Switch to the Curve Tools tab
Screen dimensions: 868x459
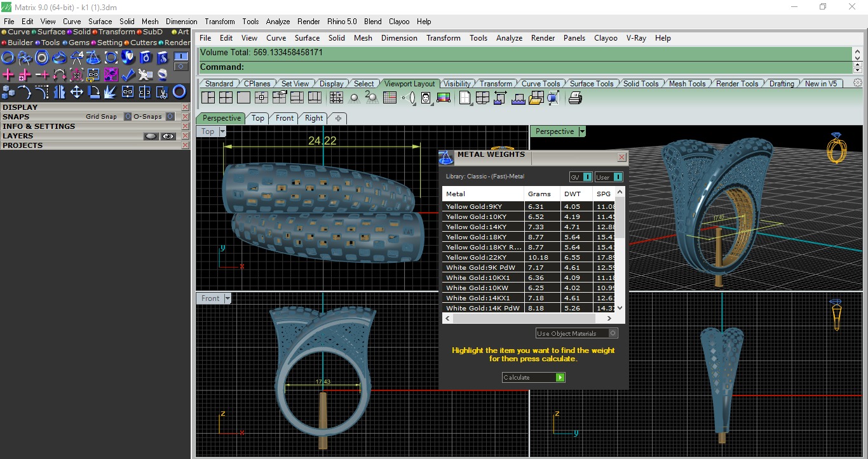541,83
